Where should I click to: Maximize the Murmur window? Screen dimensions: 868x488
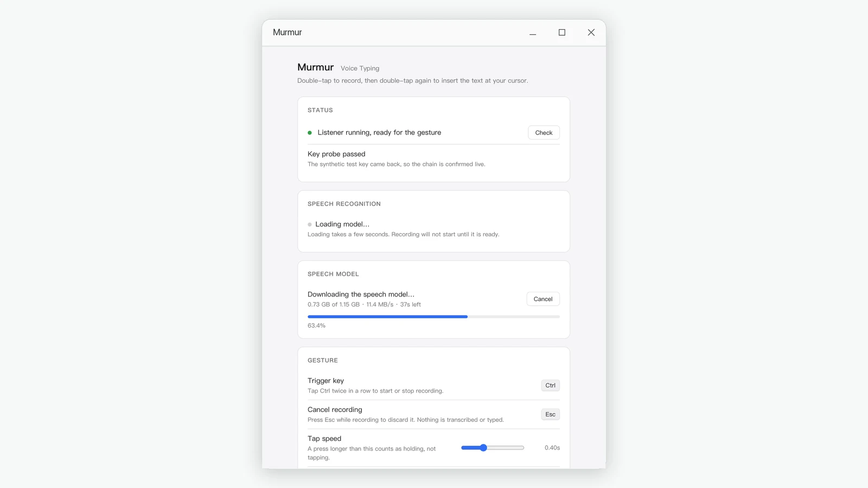pyautogui.click(x=562, y=33)
